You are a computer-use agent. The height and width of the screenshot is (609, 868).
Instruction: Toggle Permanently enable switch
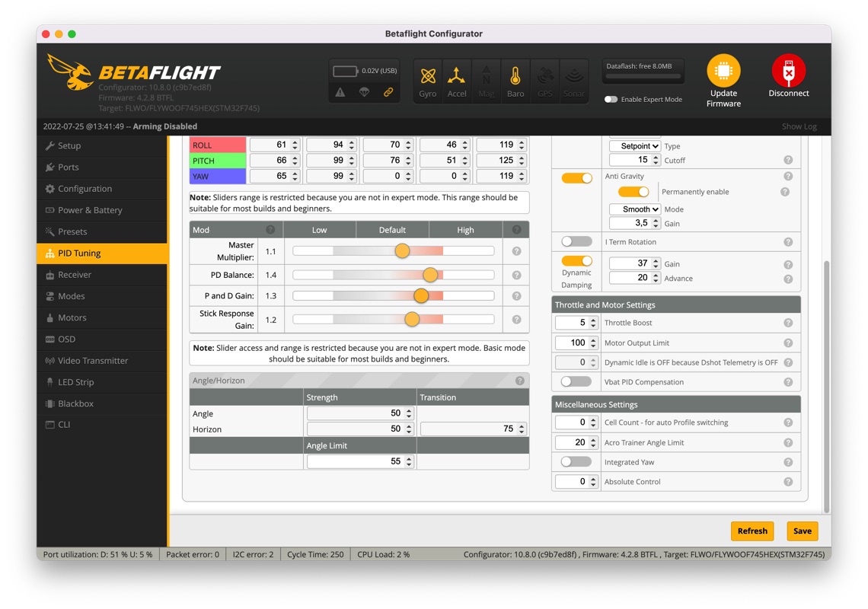[633, 192]
